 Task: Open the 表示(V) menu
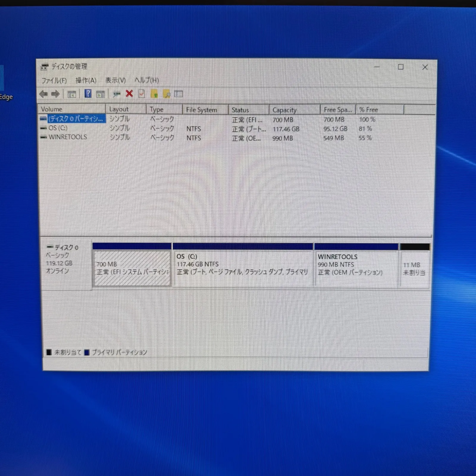[x=115, y=80]
